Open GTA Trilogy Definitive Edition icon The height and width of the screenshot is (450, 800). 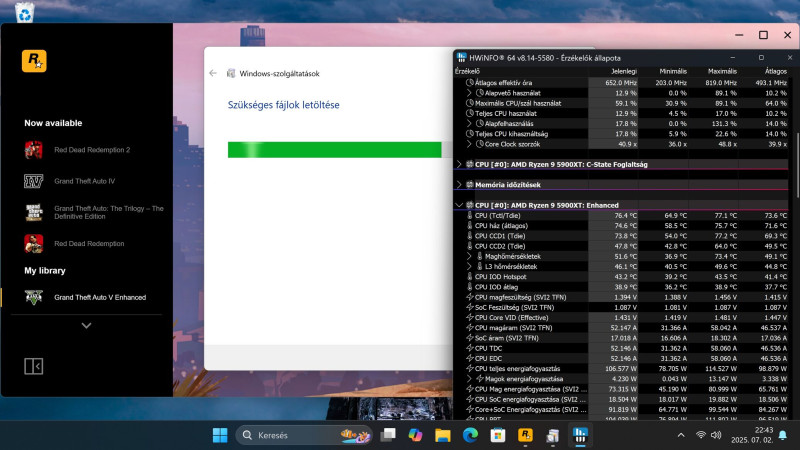pos(34,212)
